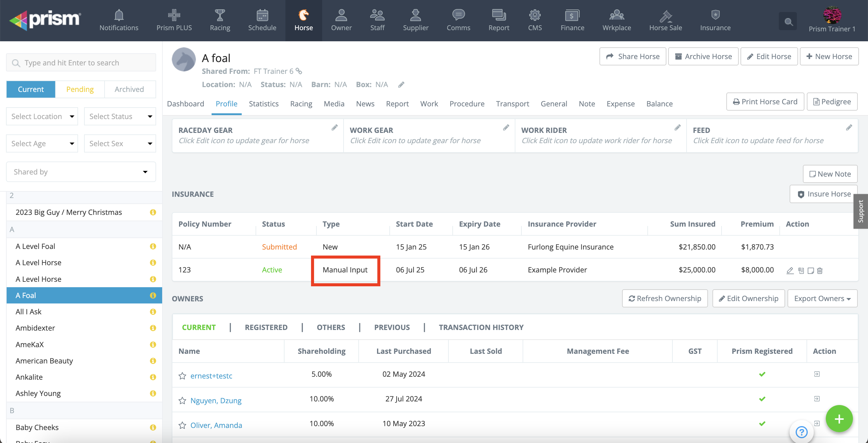Toggle star next to Oliver, Amanda
Image resolution: width=868 pixels, height=443 pixels.
tap(182, 425)
